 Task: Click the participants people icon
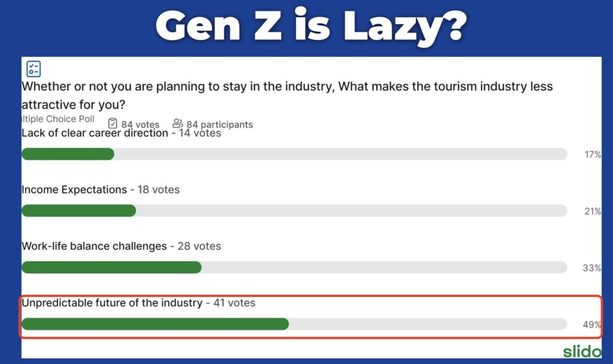click(177, 123)
